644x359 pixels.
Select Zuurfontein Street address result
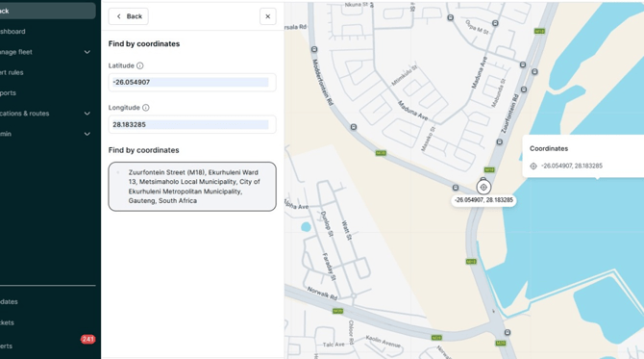click(x=192, y=187)
